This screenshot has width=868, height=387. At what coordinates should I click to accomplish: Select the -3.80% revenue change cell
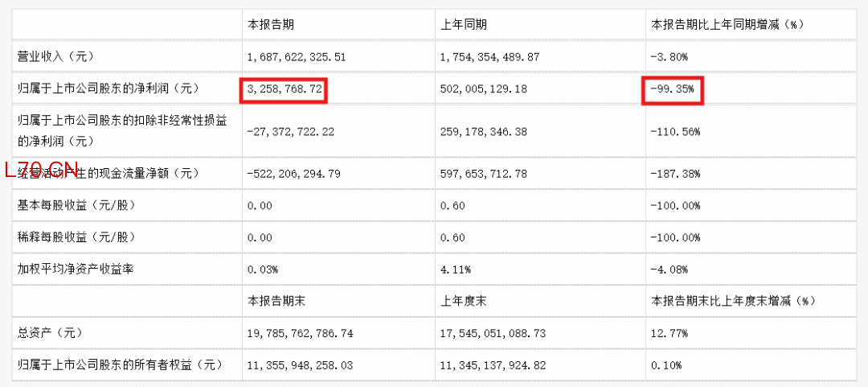669,56
